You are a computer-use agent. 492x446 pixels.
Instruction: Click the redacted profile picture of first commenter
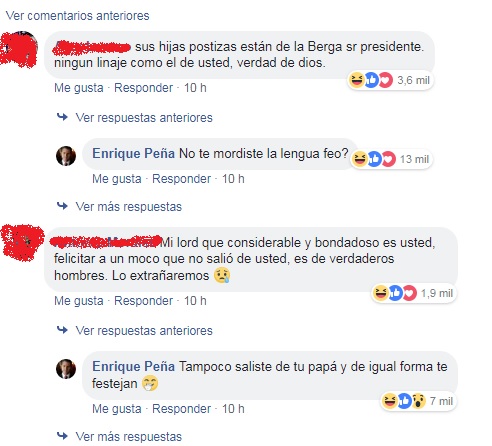19,50
